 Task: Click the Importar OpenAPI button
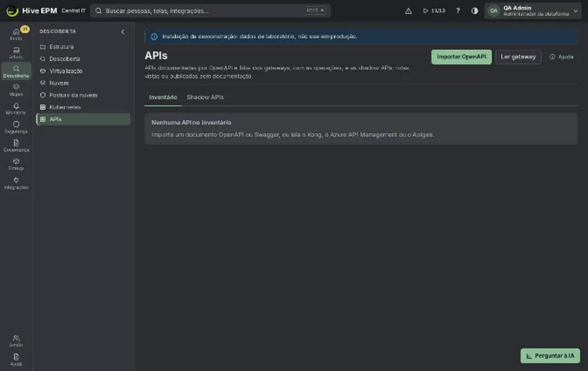click(x=461, y=57)
